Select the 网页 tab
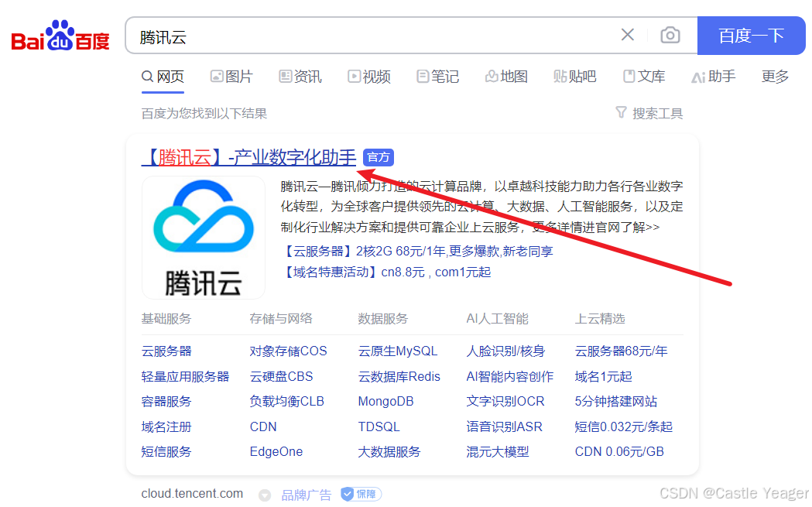 point(163,77)
